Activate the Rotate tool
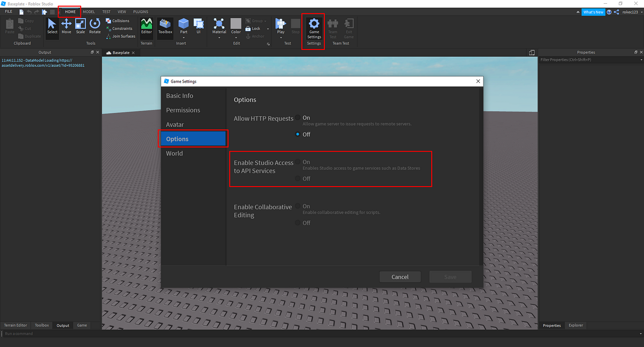 pyautogui.click(x=95, y=27)
